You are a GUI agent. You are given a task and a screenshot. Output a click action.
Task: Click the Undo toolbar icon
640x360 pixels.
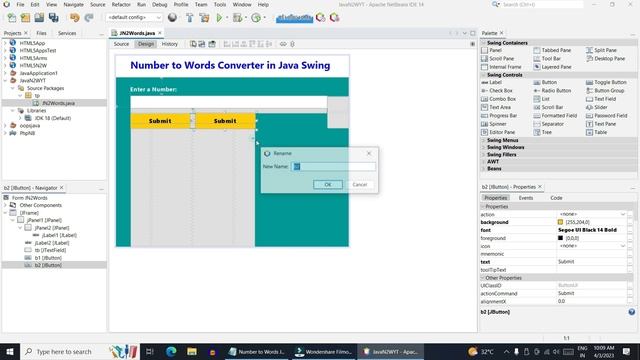74,18
